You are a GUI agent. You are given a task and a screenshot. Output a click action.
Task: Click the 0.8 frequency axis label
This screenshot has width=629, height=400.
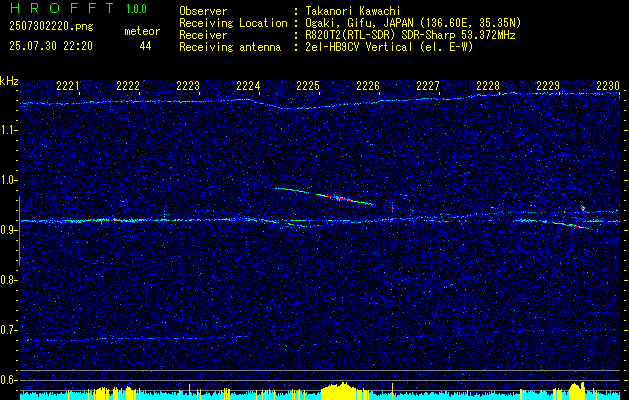pyautogui.click(x=9, y=280)
